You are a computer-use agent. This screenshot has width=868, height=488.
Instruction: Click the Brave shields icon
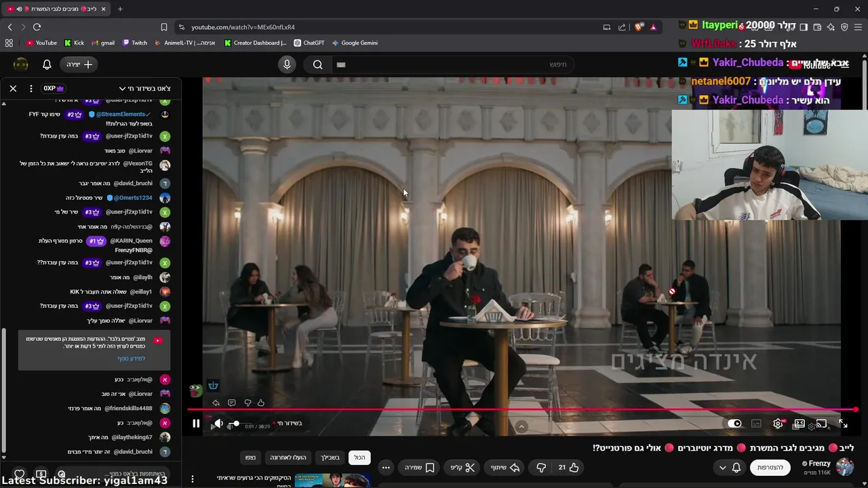[x=639, y=27]
